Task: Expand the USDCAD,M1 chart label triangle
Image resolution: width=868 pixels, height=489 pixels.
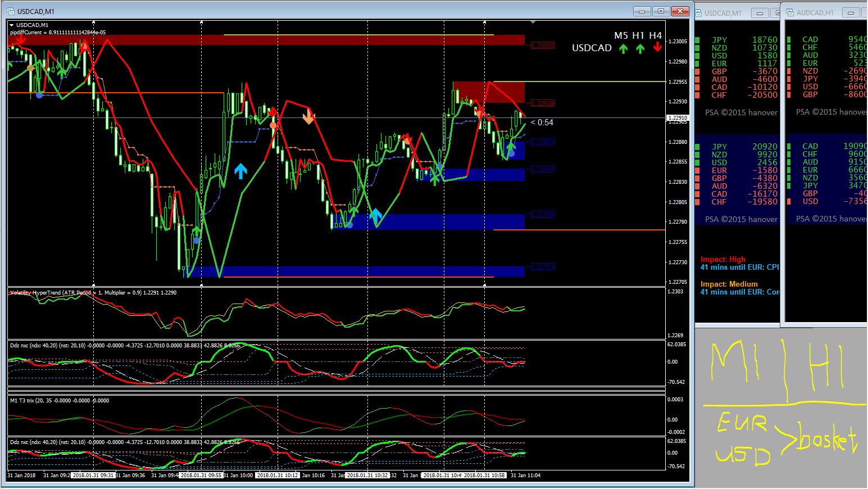Action: click(12, 25)
